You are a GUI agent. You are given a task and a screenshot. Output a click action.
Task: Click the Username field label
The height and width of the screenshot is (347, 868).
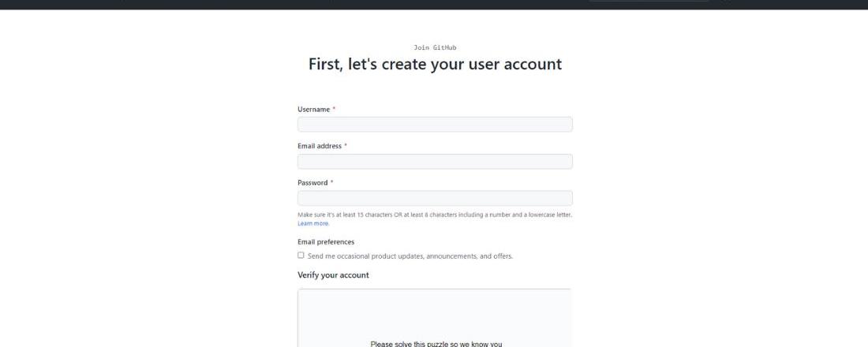[313, 110]
